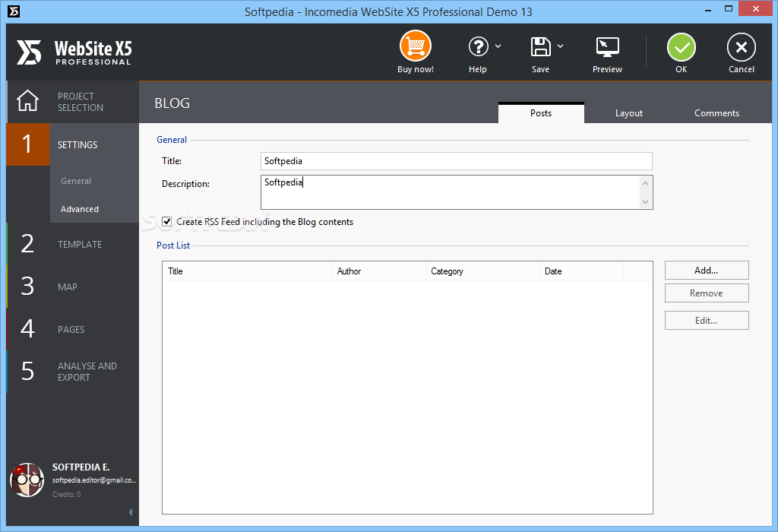Add a new blog post
The width and height of the screenshot is (778, 532).
tap(707, 271)
